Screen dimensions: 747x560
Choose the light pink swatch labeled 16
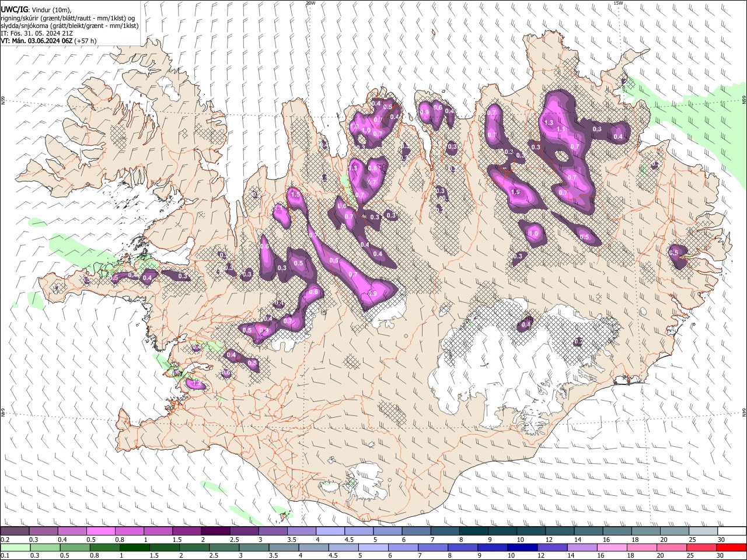point(612,548)
